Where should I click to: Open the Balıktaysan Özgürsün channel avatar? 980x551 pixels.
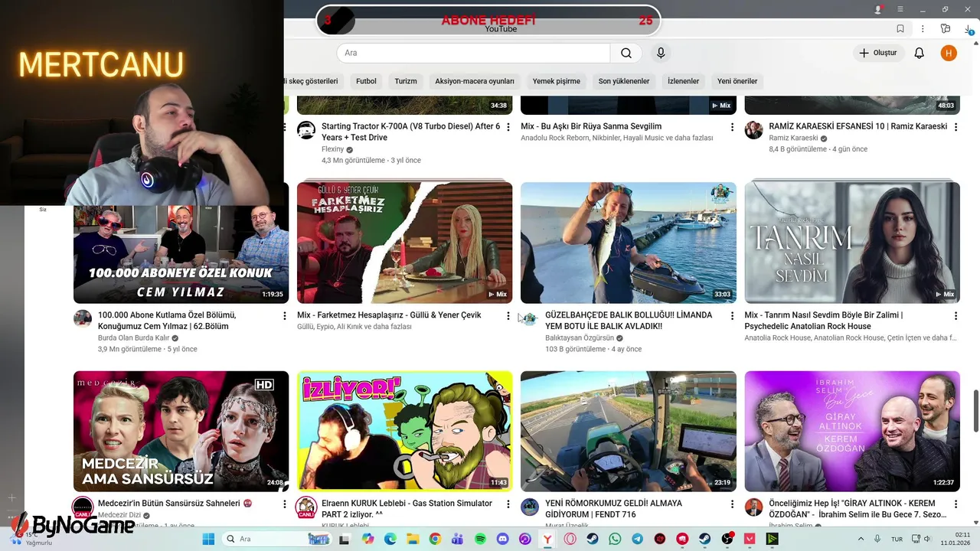(530, 318)
